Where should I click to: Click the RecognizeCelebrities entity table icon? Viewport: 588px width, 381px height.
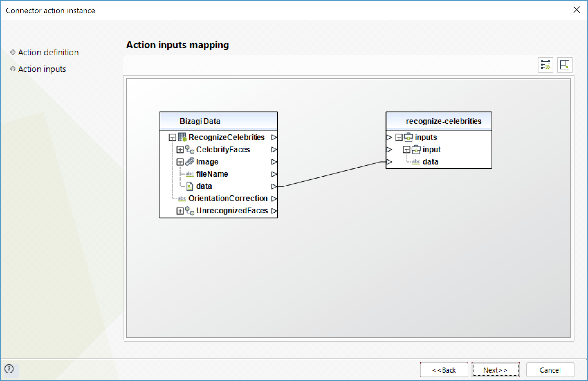point(182,137)
